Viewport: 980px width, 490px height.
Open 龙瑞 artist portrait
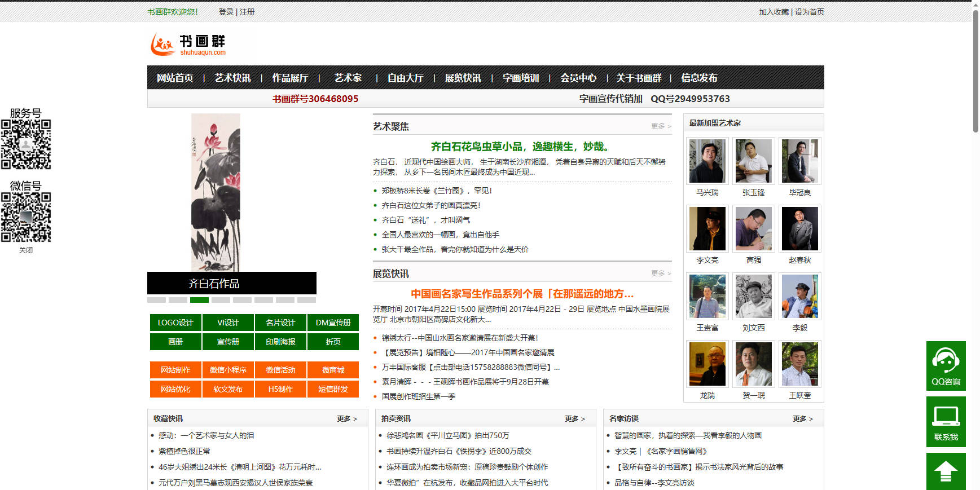[707, 364]
